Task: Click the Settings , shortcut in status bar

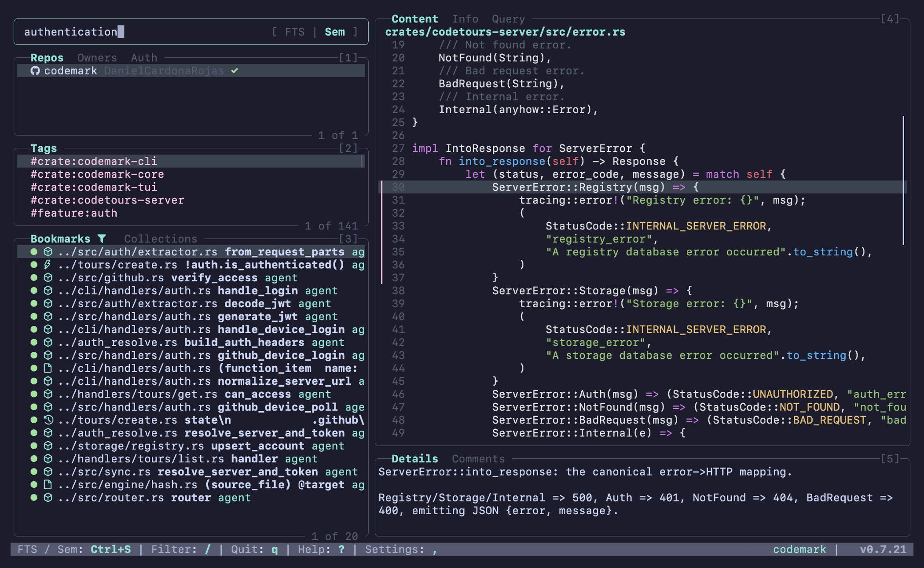Action: coord(401,550)
